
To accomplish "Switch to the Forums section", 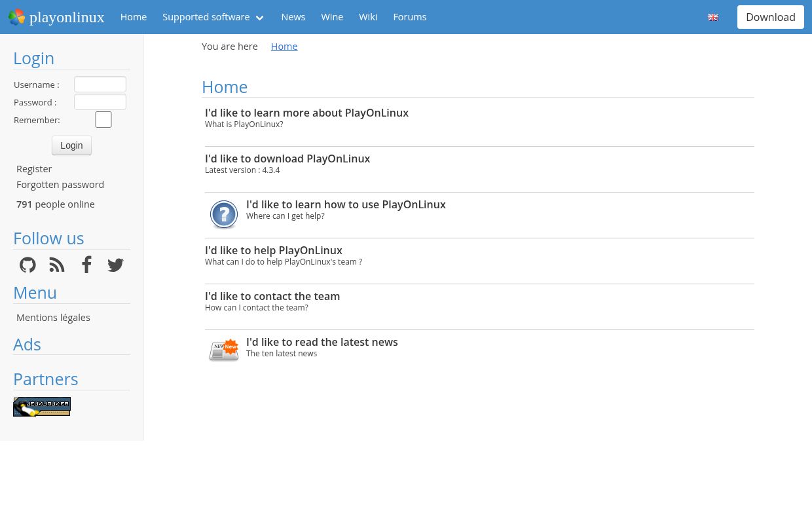I will (x=409, y=16).
